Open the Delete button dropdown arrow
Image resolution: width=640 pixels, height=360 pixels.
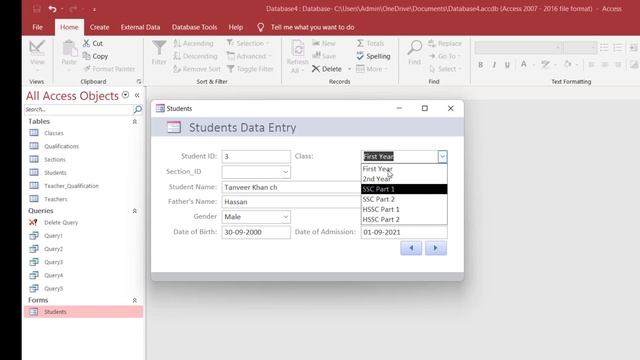point(349,69)
